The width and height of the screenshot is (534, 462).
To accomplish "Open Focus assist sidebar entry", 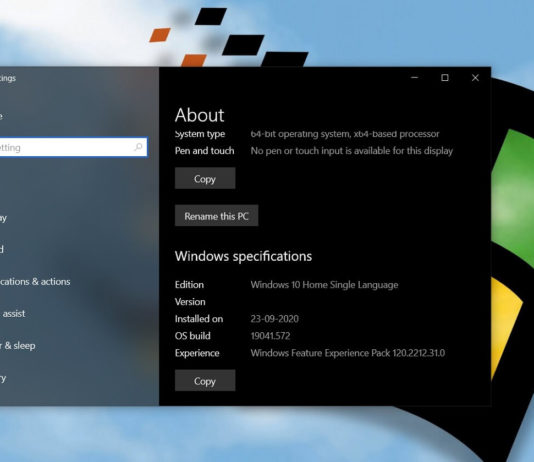I will click(13, 314).
